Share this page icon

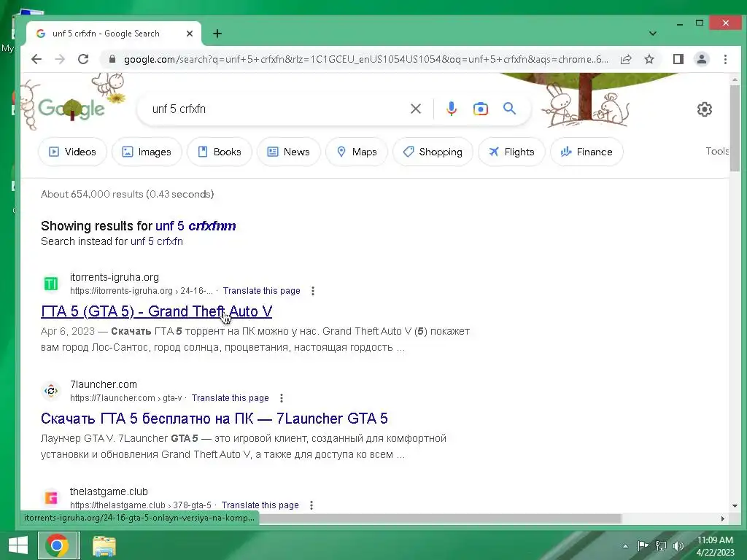(x=626, y=59)
